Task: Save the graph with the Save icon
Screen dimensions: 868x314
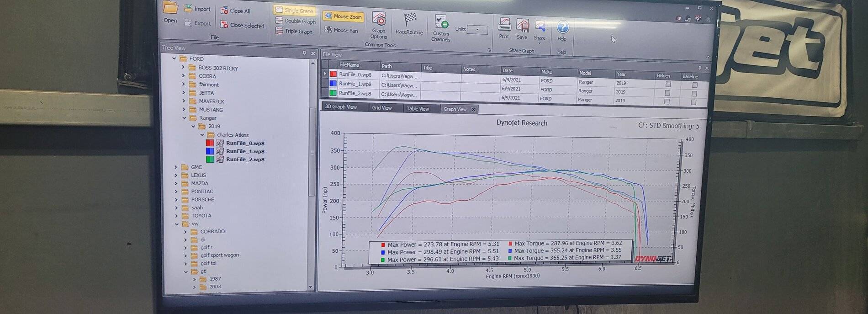Action: click(522, 29)
